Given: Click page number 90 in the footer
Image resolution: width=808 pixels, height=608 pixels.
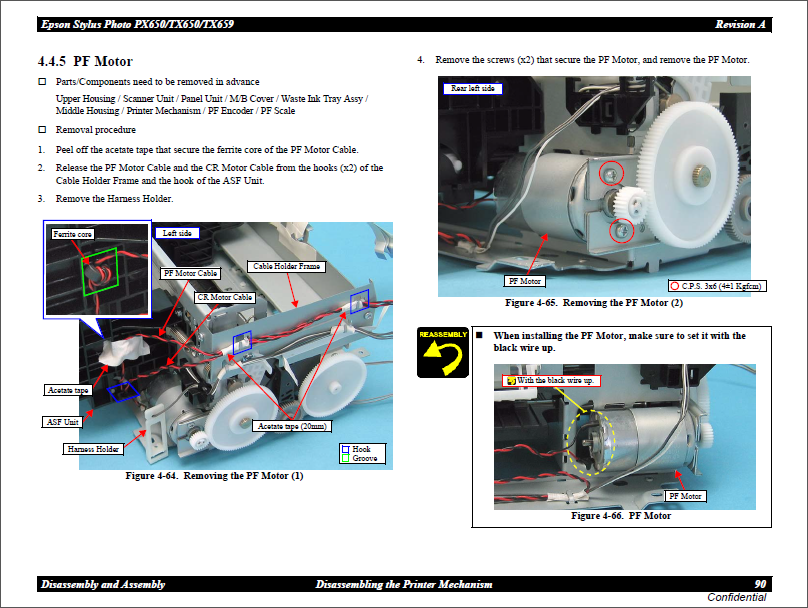Looking at the screenshot, I should point(760,584).
